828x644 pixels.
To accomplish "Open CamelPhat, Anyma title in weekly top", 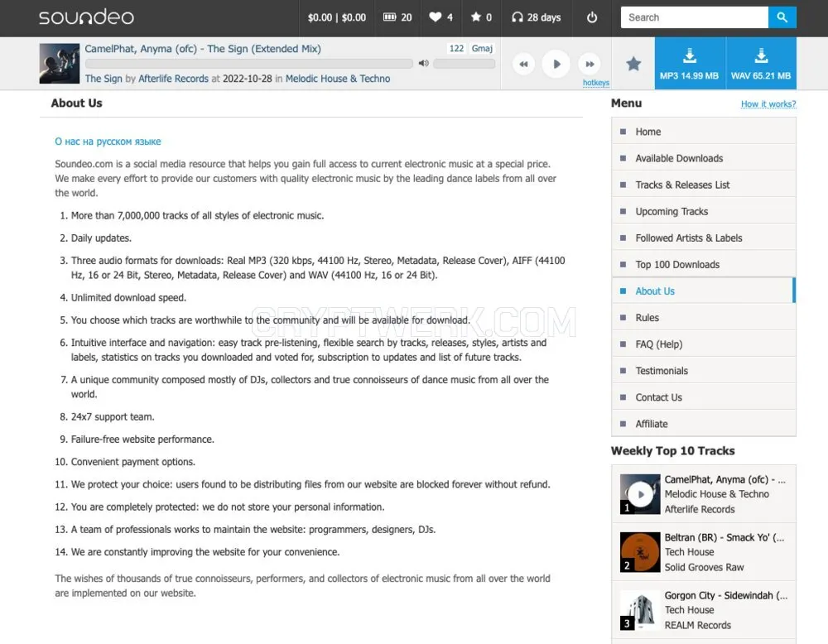I will pos(725,479).
